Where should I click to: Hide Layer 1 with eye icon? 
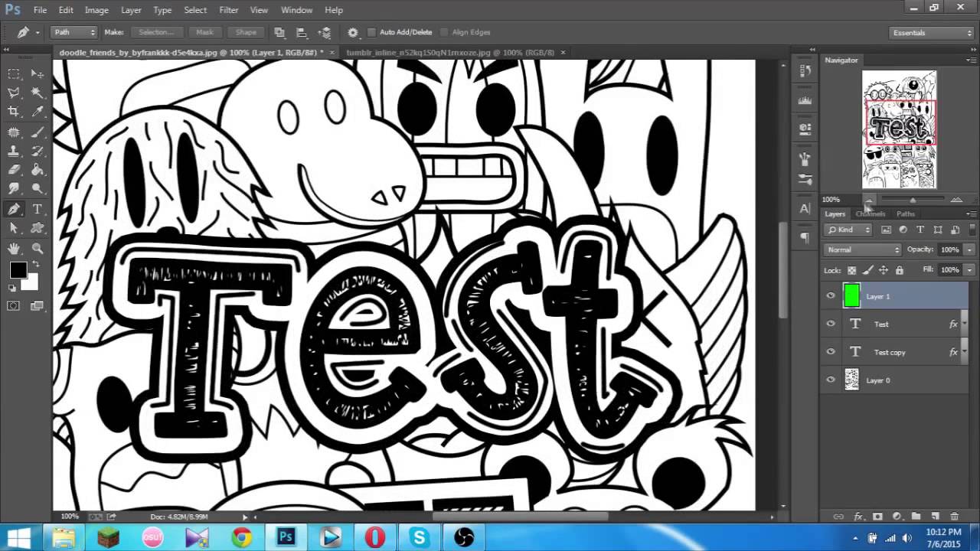831,296
